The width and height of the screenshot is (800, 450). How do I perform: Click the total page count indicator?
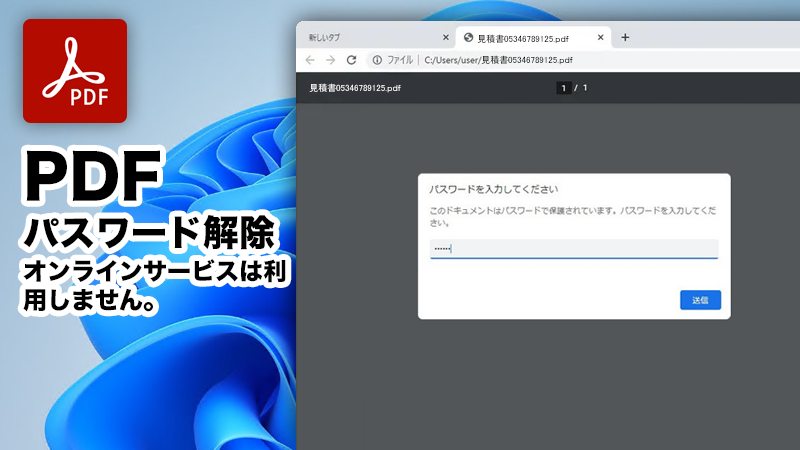(585, 88)
